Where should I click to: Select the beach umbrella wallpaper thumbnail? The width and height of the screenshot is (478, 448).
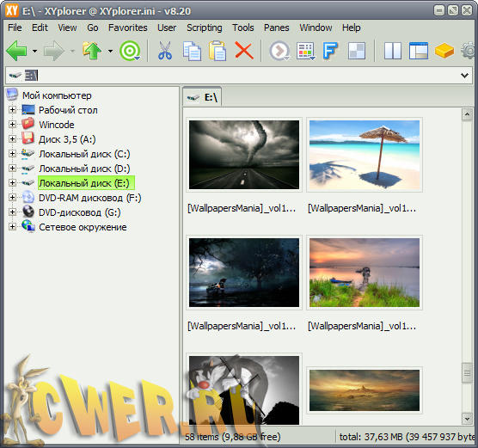pyautogui.click(x=365, y=155)
